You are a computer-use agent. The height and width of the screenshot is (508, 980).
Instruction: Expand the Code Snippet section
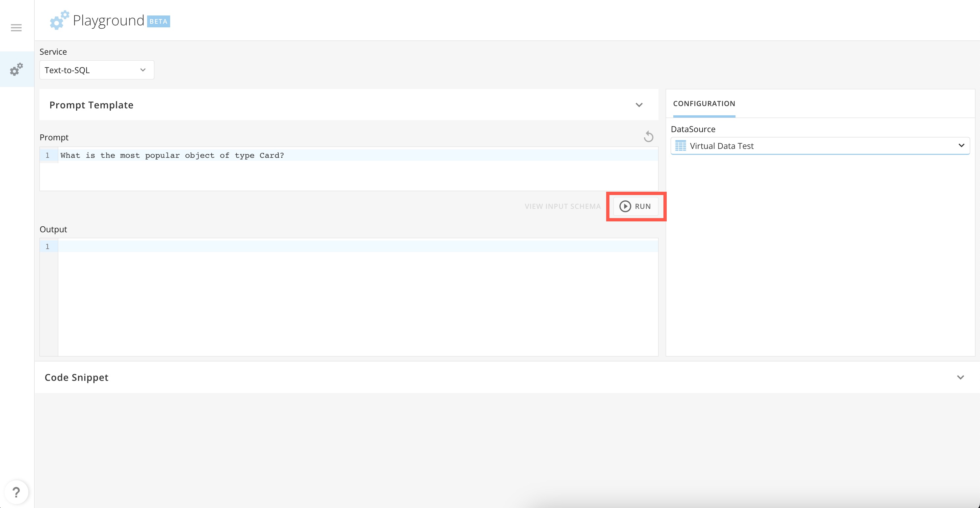click(960, 378)
